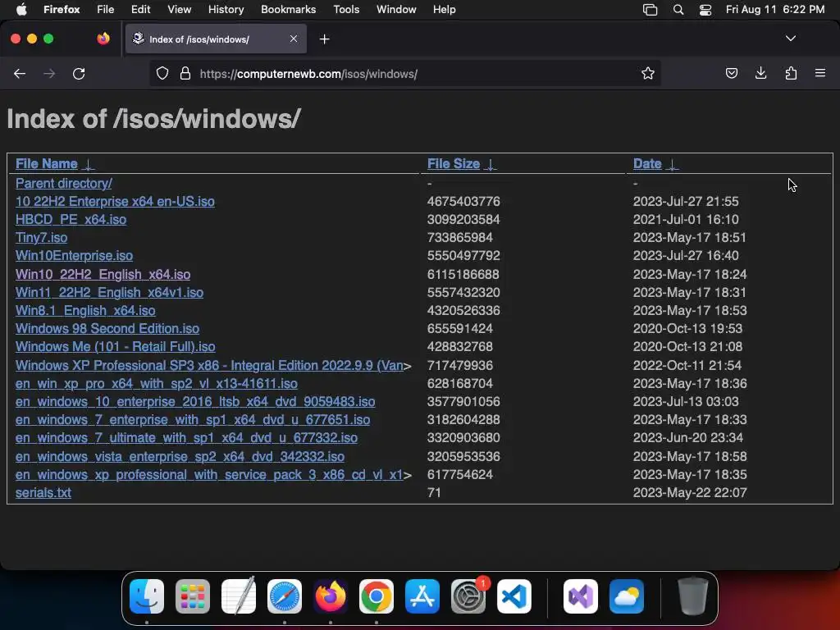Sort by File Size arrow
The height and width of the screenshot is (630, 840).
coord(491,164)
